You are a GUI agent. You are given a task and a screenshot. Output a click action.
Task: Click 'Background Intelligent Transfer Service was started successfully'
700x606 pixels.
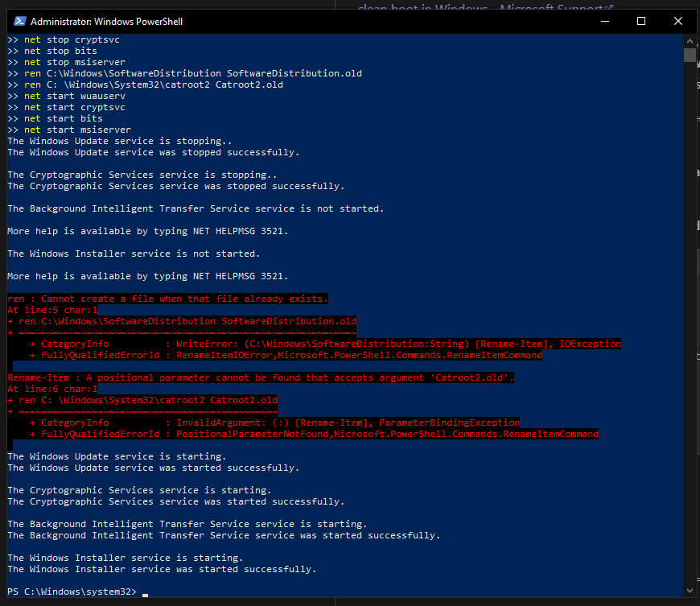pos(224,535)
